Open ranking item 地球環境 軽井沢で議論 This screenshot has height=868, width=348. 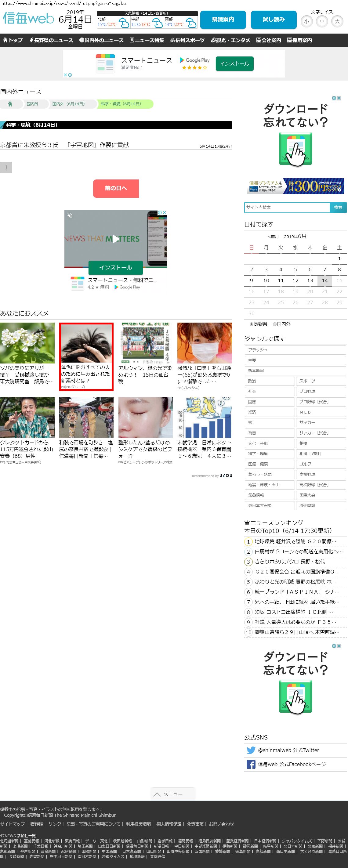[295, 541]
